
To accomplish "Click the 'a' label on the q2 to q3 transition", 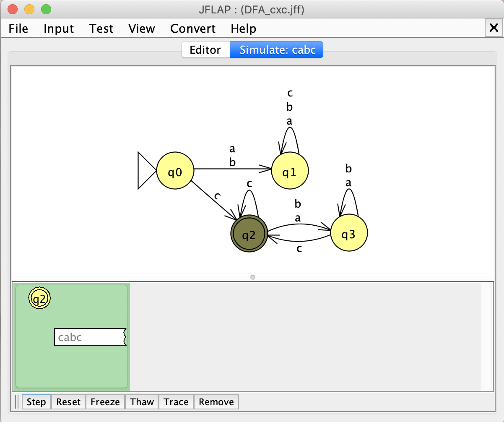I will (298, 218).
